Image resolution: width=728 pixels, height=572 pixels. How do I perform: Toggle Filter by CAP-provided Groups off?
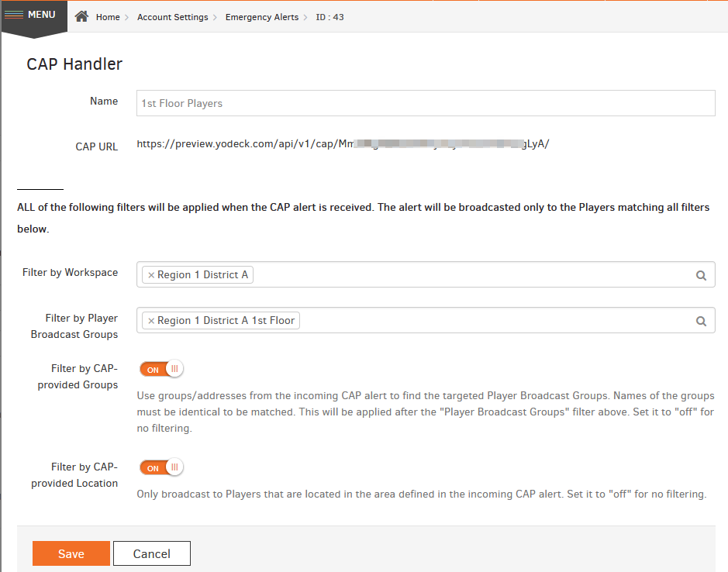(161, 370)
